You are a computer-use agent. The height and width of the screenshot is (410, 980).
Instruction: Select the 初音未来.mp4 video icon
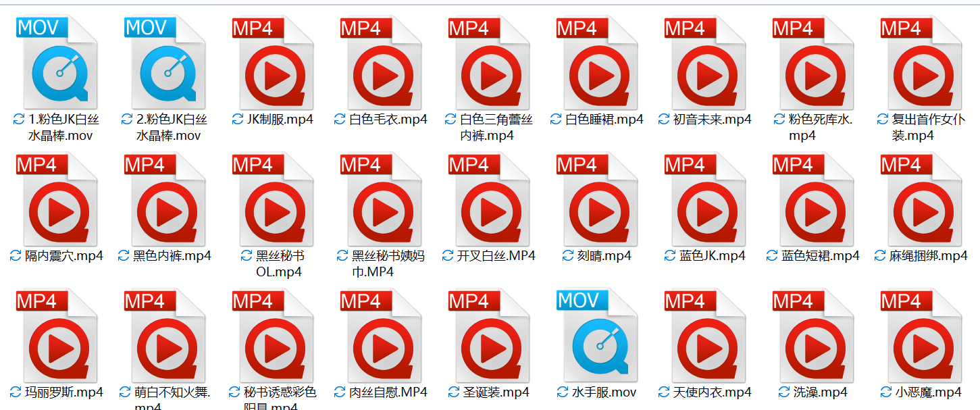(705, 62)
